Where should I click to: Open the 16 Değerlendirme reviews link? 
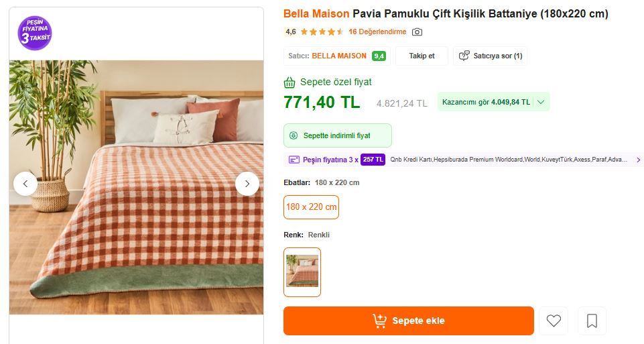point(377,32)
